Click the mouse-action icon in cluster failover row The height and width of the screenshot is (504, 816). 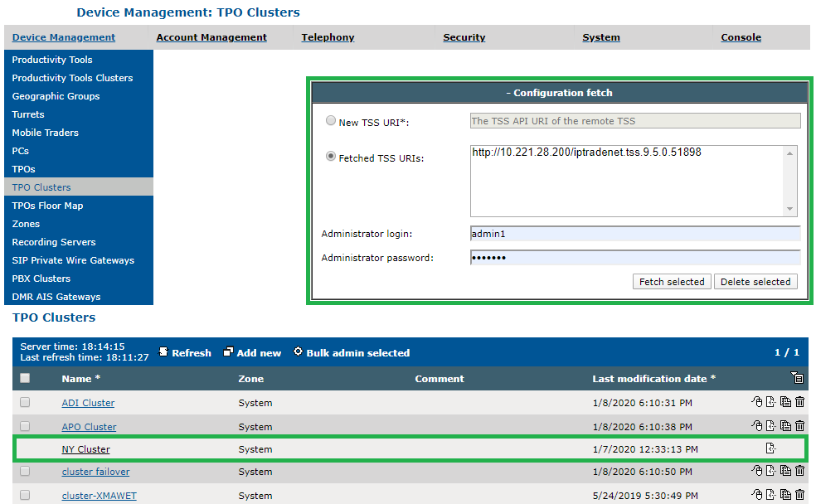click(756, 471)
